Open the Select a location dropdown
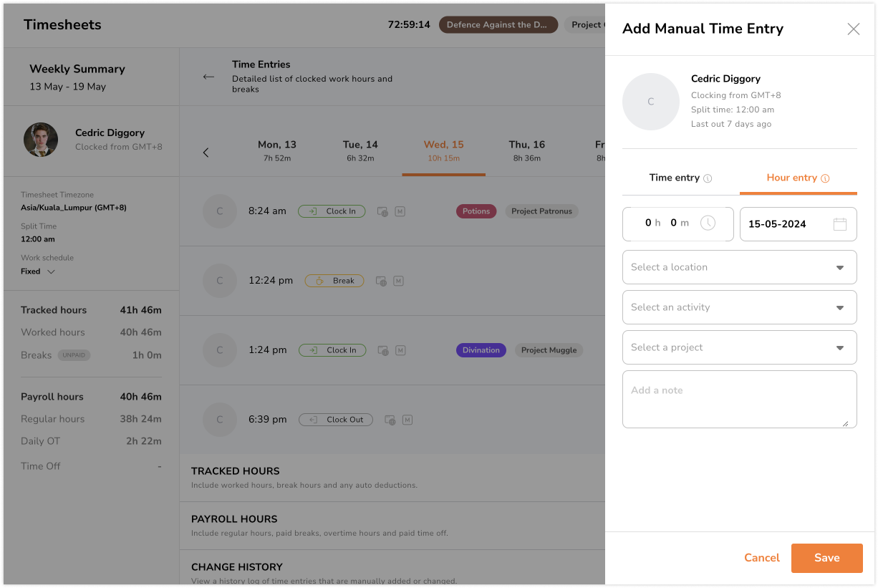 pyautogui.click(x=739, y=267)
